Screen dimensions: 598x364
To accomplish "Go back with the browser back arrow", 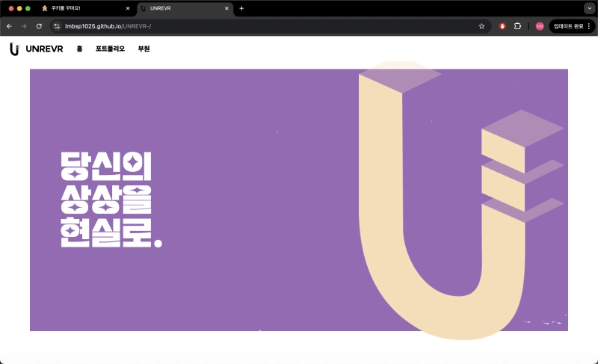I will (x=9, y=26).
